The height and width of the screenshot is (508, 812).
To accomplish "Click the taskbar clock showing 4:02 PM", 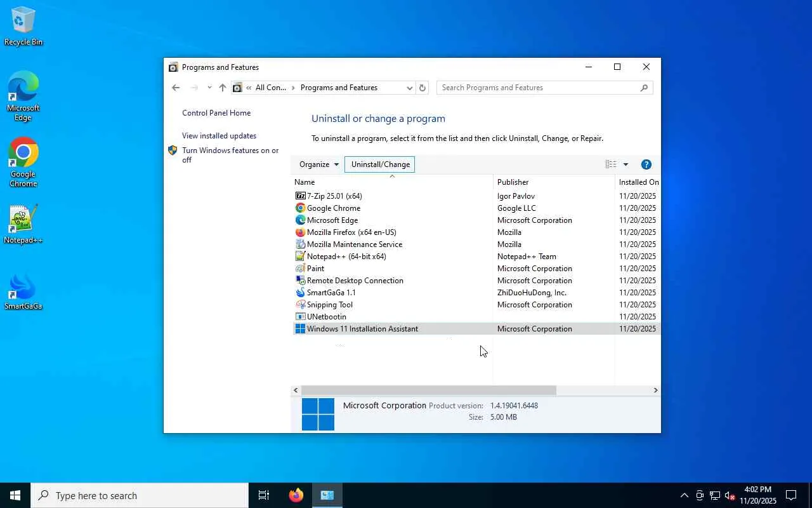I will point(757,495).
